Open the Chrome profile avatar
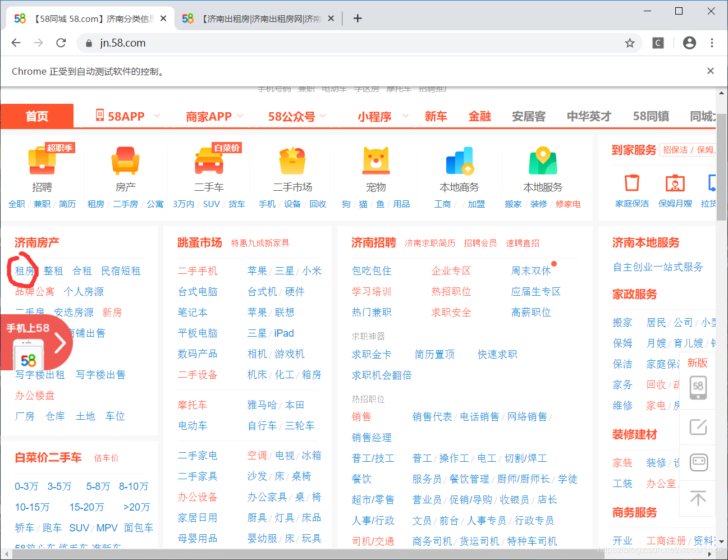This screenshot has height=560, width=728. 689,43
